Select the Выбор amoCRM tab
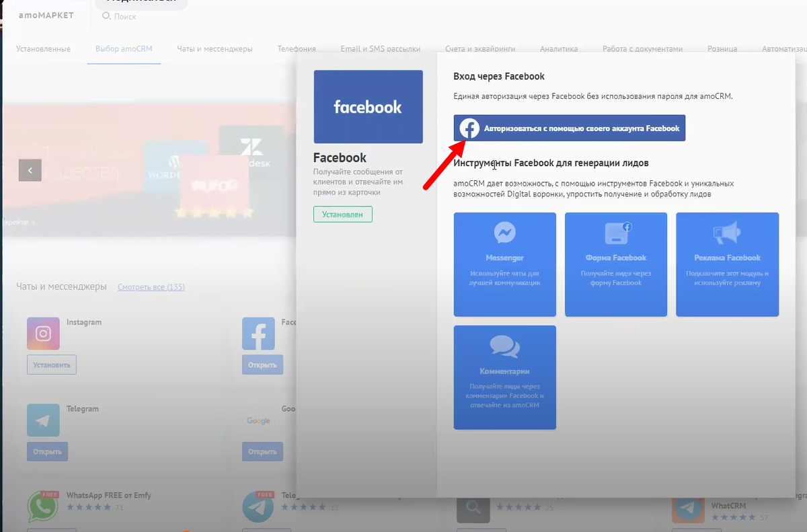The width and height of the screenshot is (807, 532). click(124, 48)
